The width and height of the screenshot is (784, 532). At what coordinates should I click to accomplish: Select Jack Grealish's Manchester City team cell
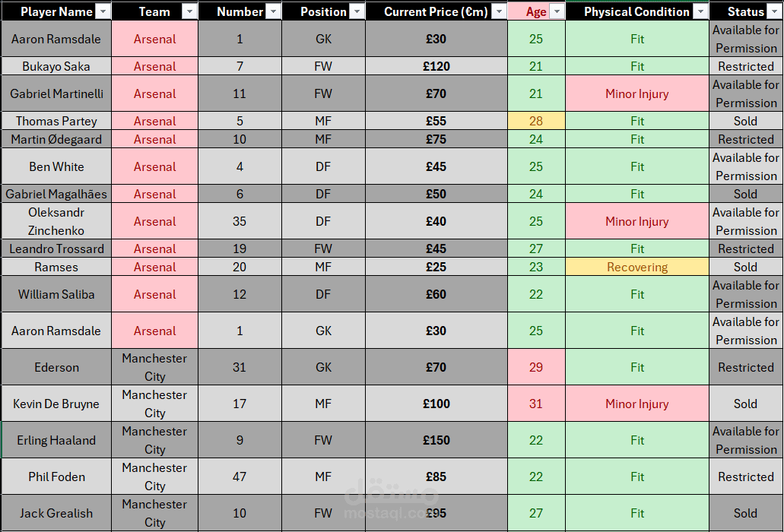tap(155, 513)
